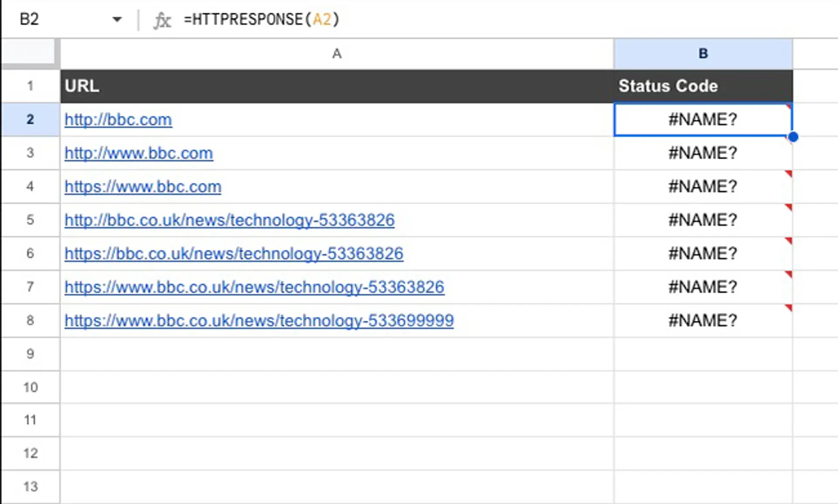Open http://bbc.co.uk/news/technology-53363826 link

click(x=230, y=220)
